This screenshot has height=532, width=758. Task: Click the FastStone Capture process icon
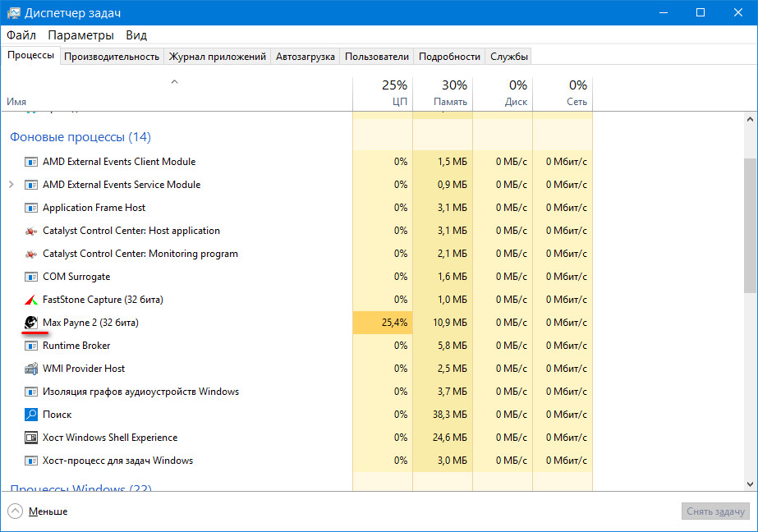coord(31,300)
